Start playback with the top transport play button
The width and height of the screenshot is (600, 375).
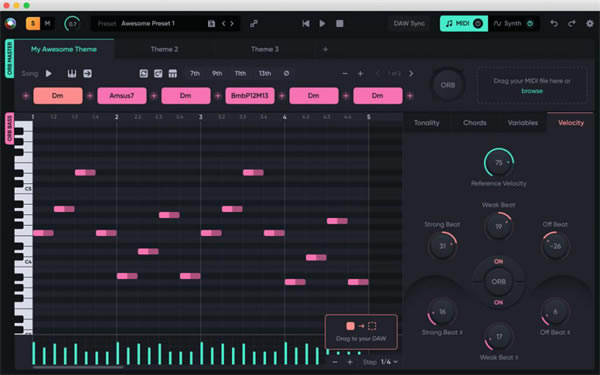pyautogui.click(x=323, y=24)
